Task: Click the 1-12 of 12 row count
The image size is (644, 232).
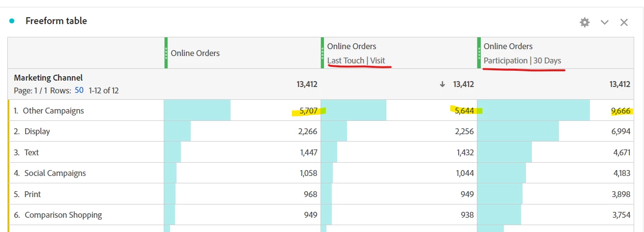Action: (104, 90)
